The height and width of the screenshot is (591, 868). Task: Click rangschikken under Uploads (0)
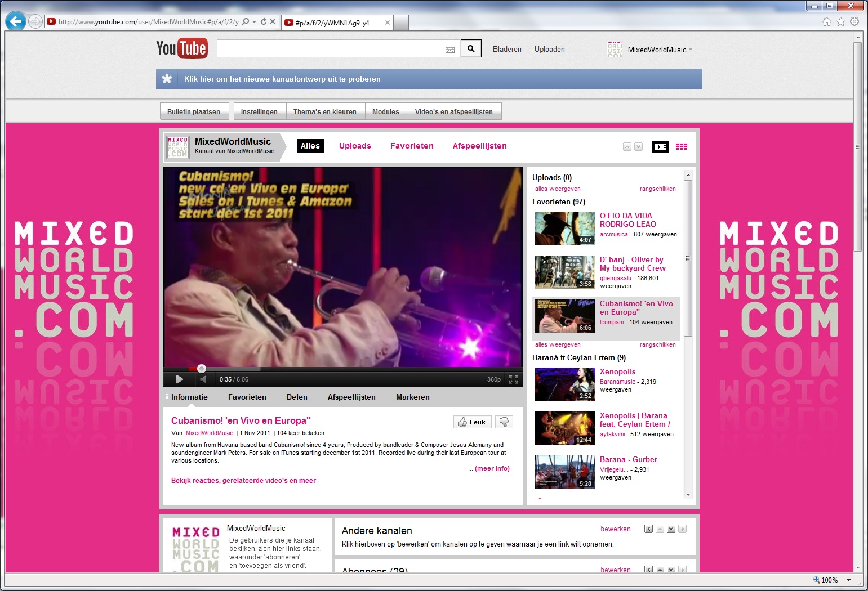click(657, 189)
